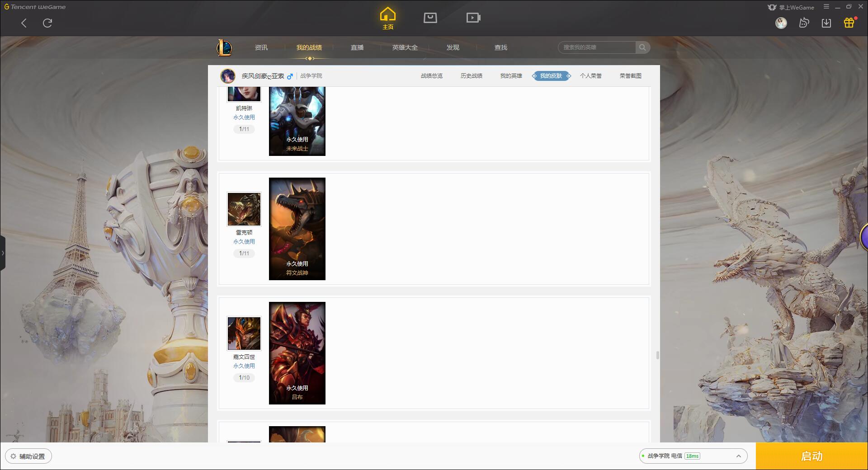Click the search magnifier button
868x470 pixels.
[642, 47]
